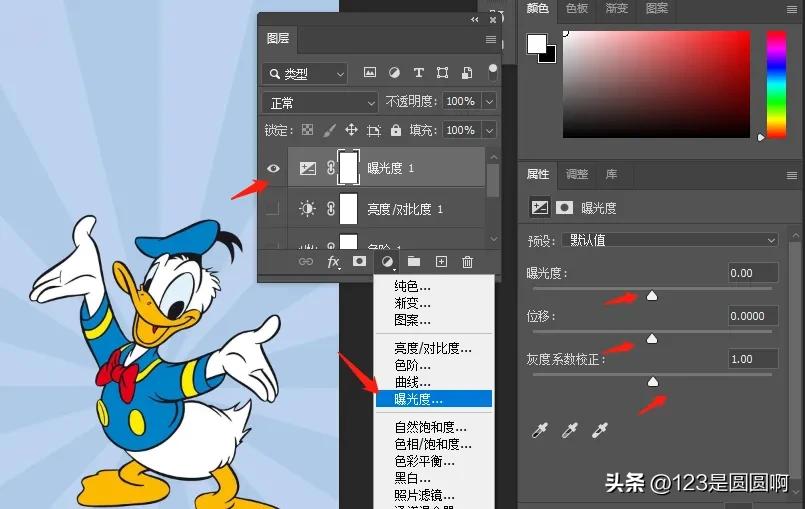Expand the 不透明度 opacity dropdown arrow
Viewport: 805px width, 509px height.
point(490,102)
